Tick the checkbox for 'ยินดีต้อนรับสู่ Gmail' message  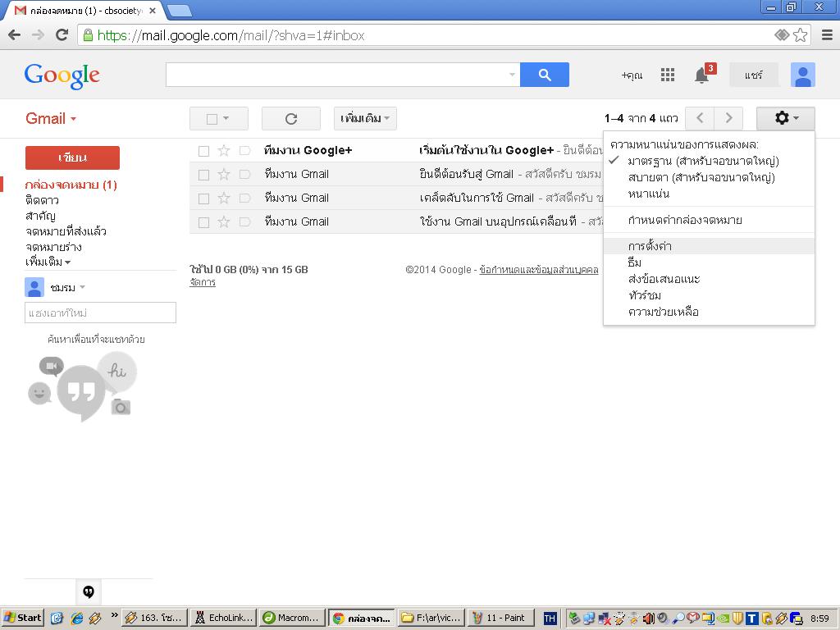203,175
